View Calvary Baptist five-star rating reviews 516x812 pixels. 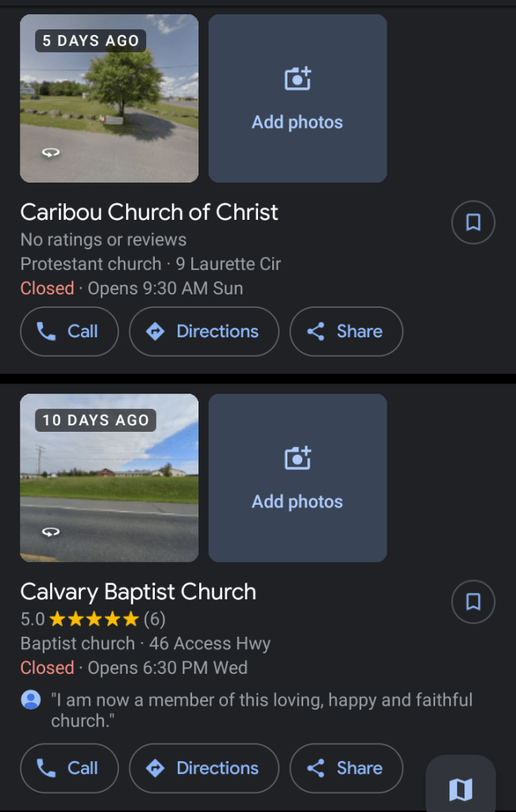[x=94, y=618]
